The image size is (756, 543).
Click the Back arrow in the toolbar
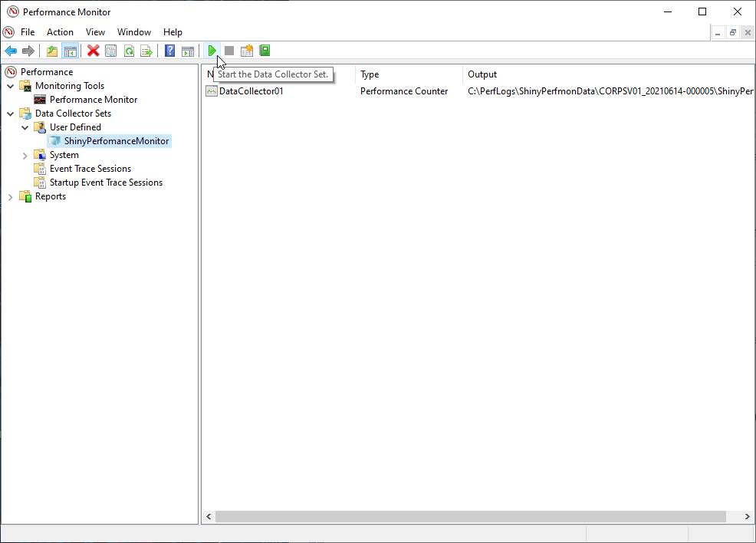point(11,51)
